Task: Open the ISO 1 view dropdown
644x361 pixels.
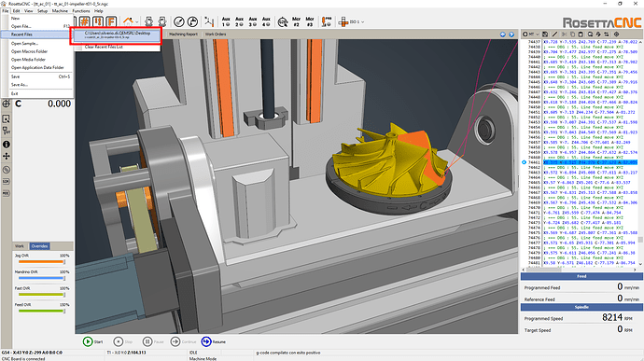Action: pos(357,21)
